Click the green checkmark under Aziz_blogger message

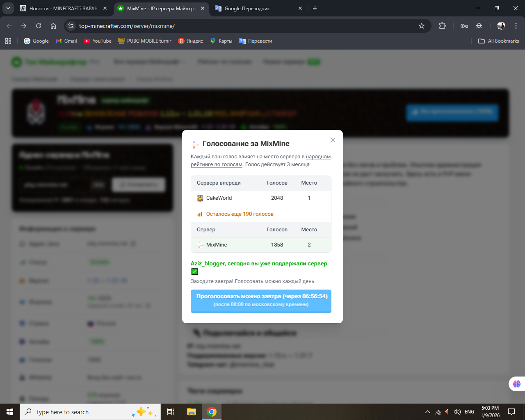[195, 272]
